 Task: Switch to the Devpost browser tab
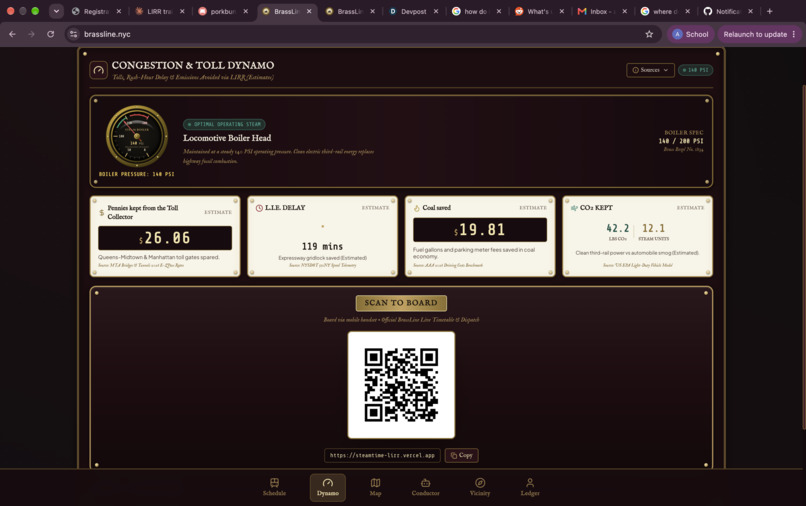click(x=413, y=11)
